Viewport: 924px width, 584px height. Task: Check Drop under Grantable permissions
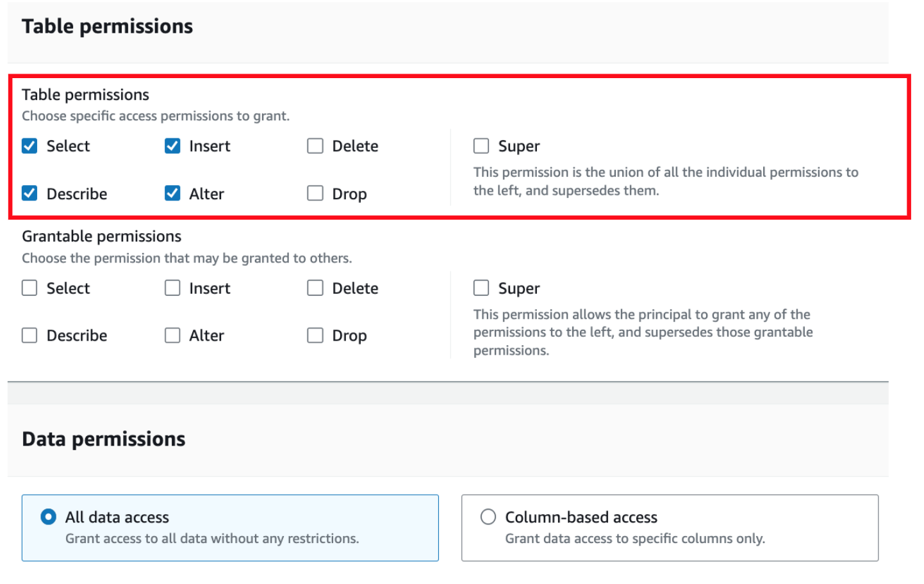[315, 335]
